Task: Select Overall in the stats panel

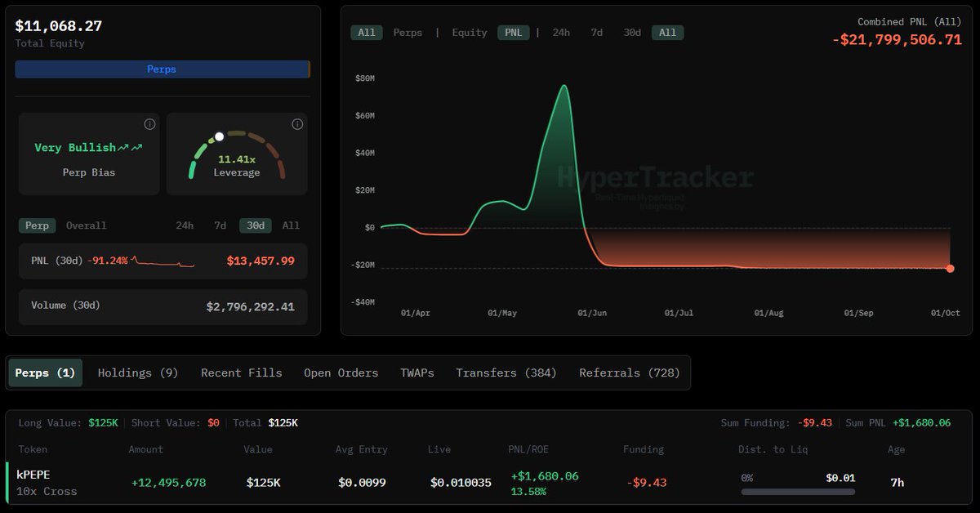Action: 86,225
